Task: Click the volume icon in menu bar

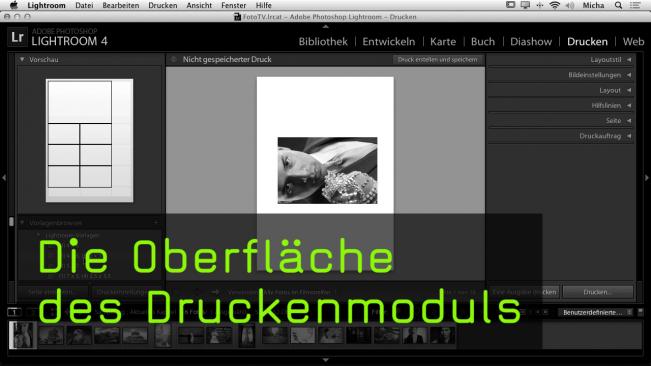Action: pyautogui.click(x=570, y=5)
